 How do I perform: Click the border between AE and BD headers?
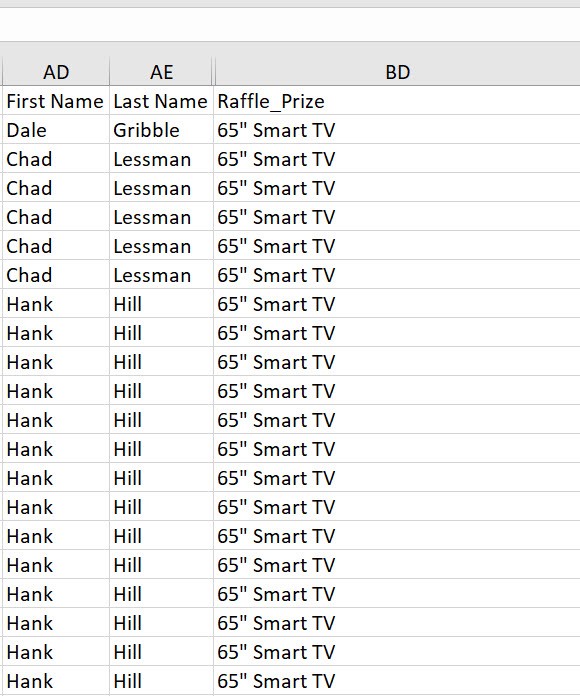coord(213,71)
